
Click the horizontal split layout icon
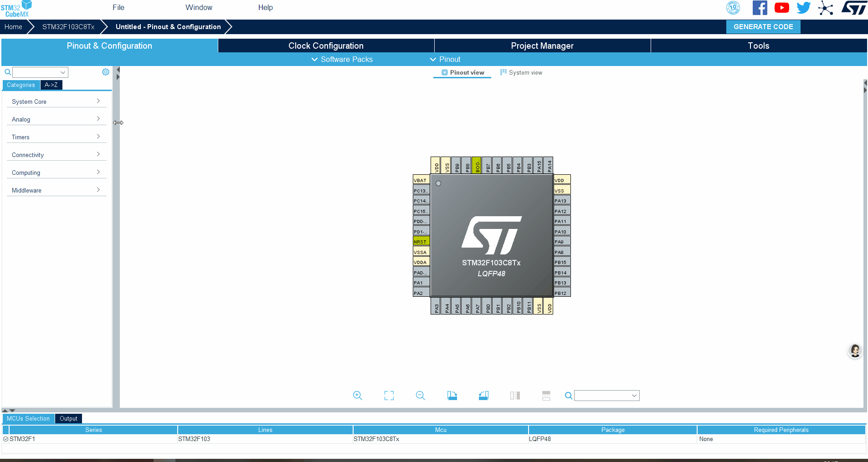pyautogui.click(x=546, y=396)
